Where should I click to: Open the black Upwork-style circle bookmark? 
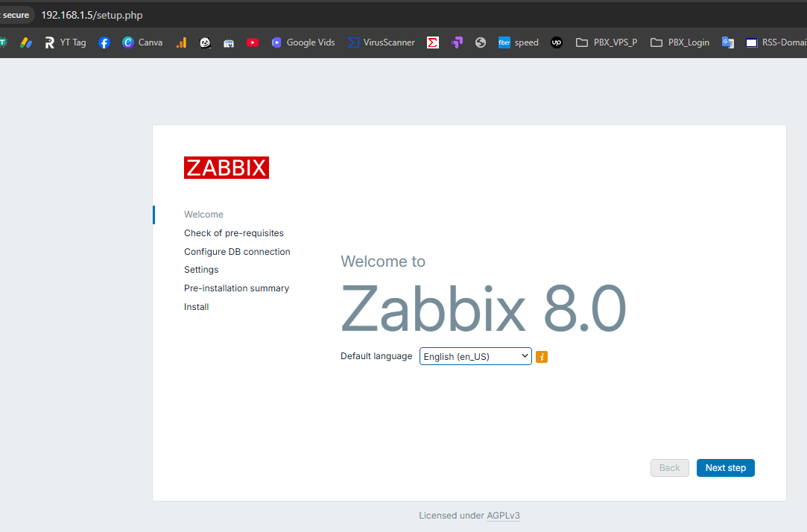[x=557, y=42]
